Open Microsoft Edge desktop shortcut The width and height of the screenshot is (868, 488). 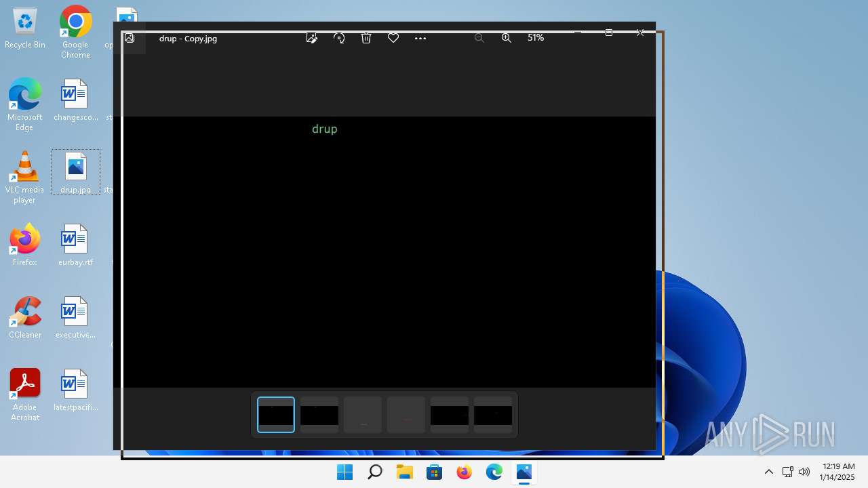(x=24, y=104)
